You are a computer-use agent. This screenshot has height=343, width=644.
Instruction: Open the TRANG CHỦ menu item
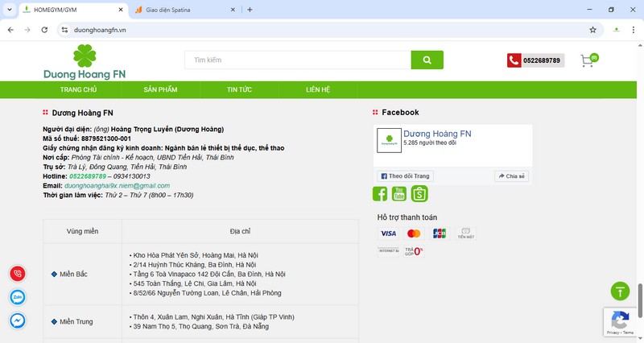pyautogui.click(x=78, y=89)
